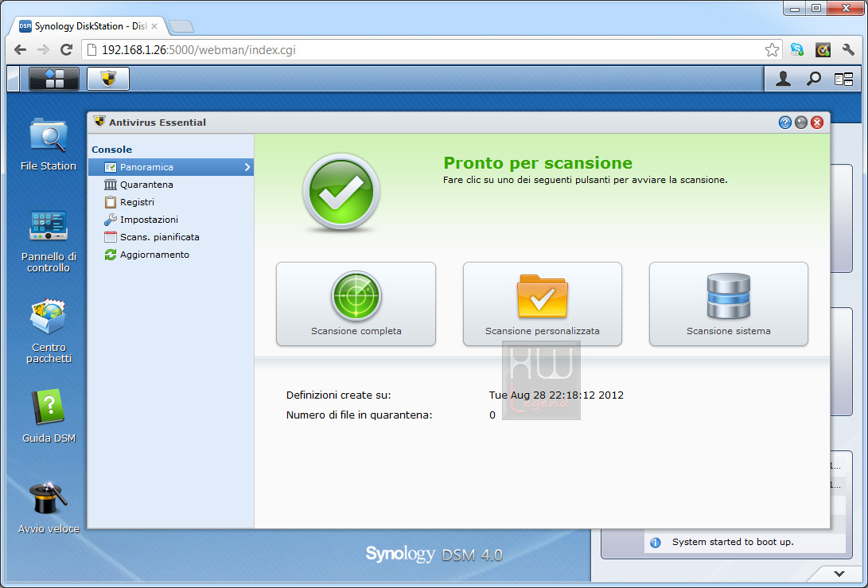868x588 pixels.
Task: Collapse the widget panel chevron at bottom right
Action: click(839, 574)
